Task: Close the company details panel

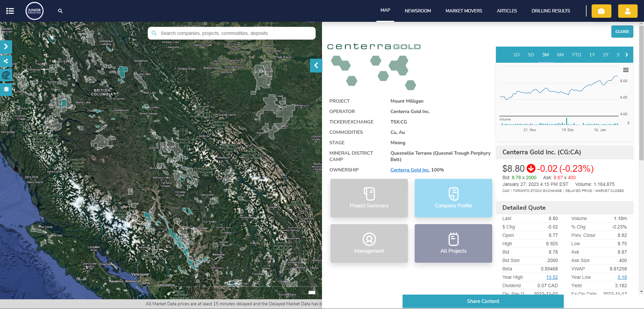Action: click(x=622, y=32)
